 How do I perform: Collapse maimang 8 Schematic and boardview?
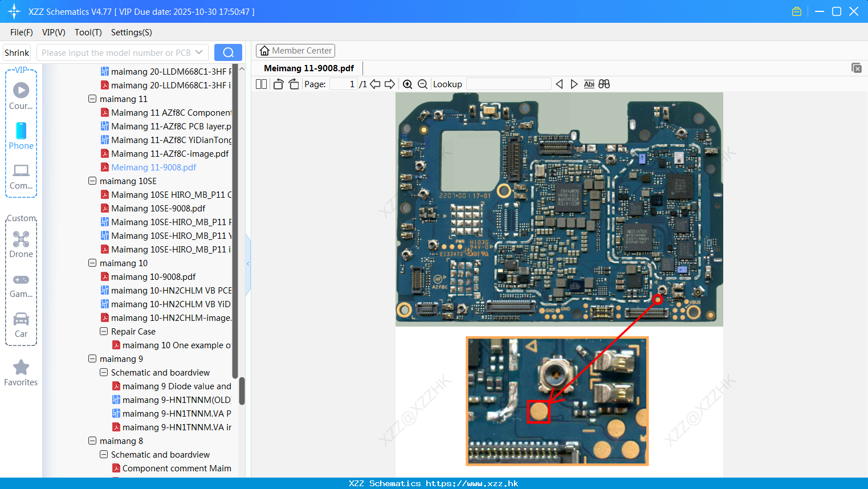[x=104, y=454]
